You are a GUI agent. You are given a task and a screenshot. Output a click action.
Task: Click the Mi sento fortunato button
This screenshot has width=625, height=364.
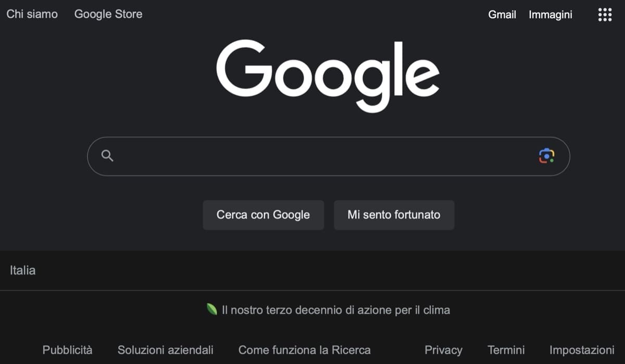(x=394, y=215)
